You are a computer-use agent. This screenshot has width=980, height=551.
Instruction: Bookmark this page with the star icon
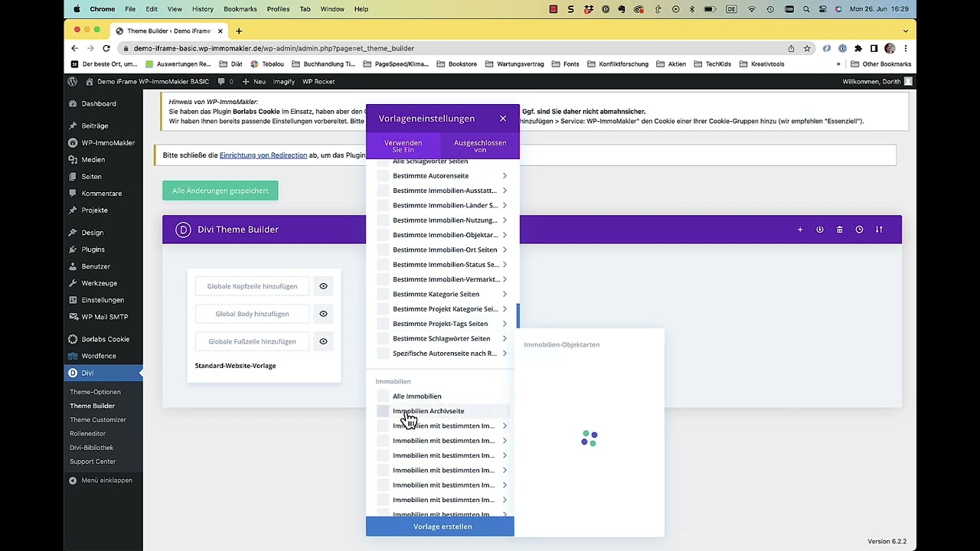point(807,48)
